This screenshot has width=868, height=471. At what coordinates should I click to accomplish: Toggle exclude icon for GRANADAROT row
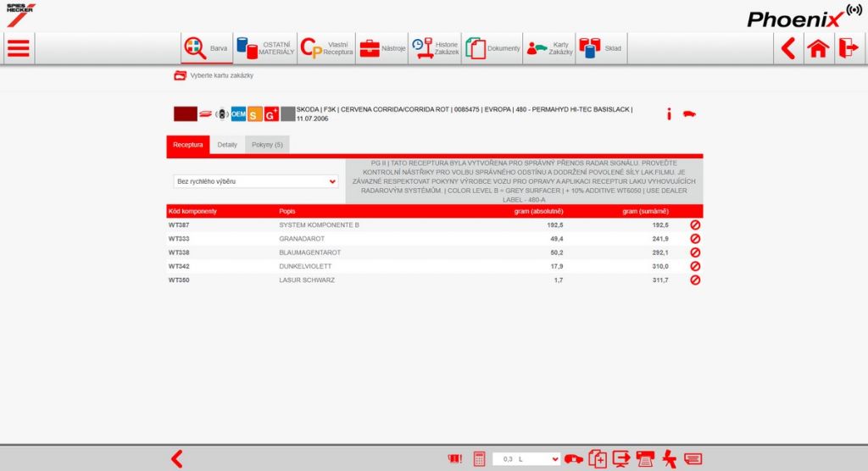pos(695,239)
